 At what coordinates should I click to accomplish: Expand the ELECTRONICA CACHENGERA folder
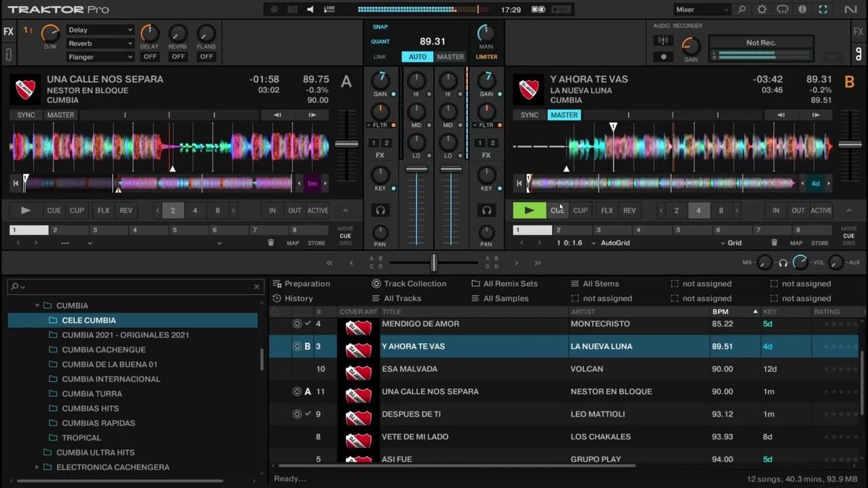37,467
